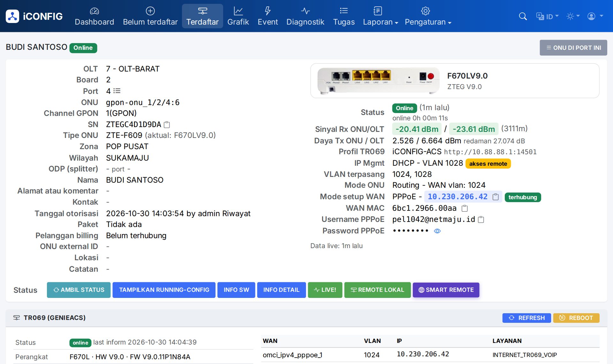This screenshot has height=364, width=613.
Task: Copy the serial number ZTEGC4D1D9DA
Action: click(167, 125)
